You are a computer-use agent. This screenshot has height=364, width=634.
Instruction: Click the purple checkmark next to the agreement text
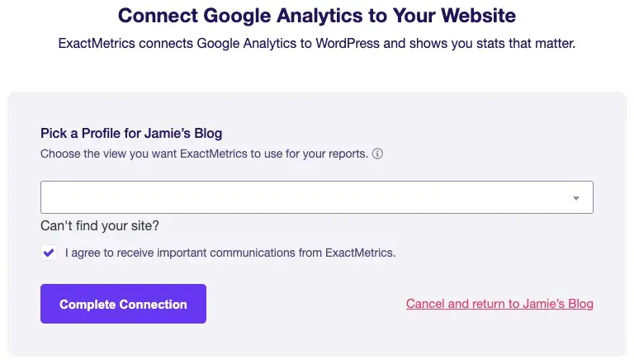(x=49, y=253)
